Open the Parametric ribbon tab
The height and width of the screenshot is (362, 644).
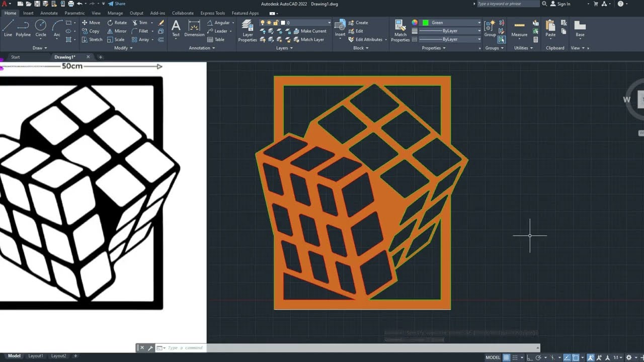coord(74,13)
